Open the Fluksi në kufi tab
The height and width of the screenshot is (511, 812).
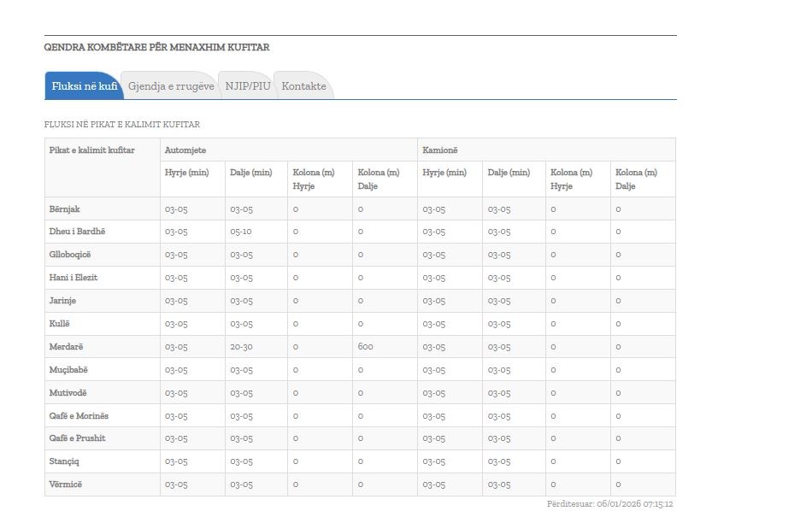(83, 86)
